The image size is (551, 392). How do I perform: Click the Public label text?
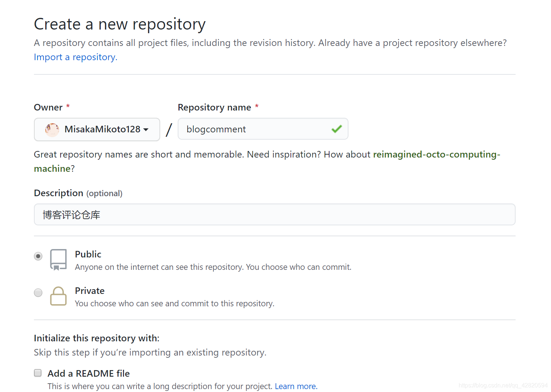point(88,254)
